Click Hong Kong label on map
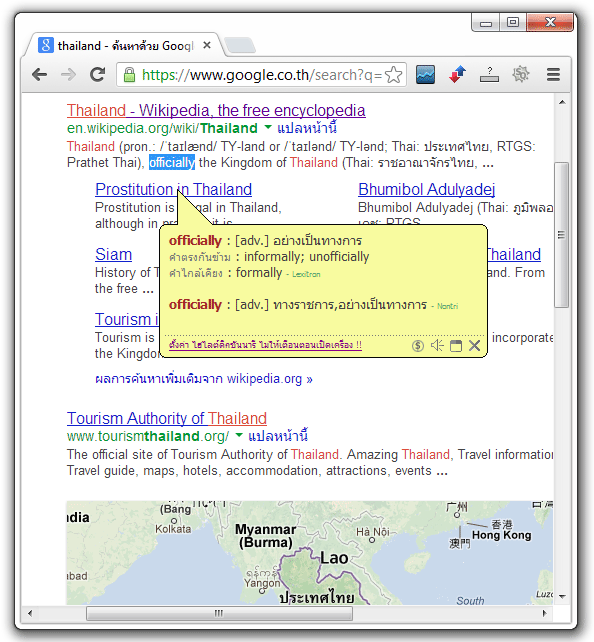 point(501,535)
